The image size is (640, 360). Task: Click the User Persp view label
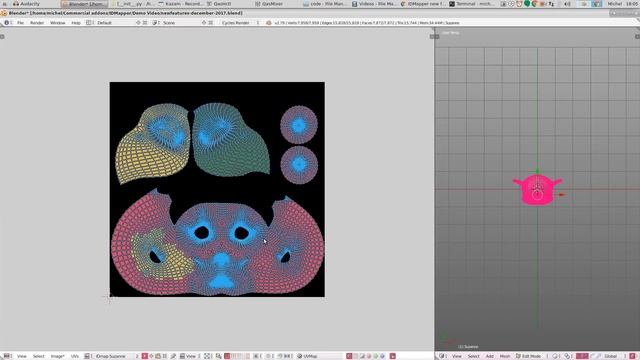point(451,33)
